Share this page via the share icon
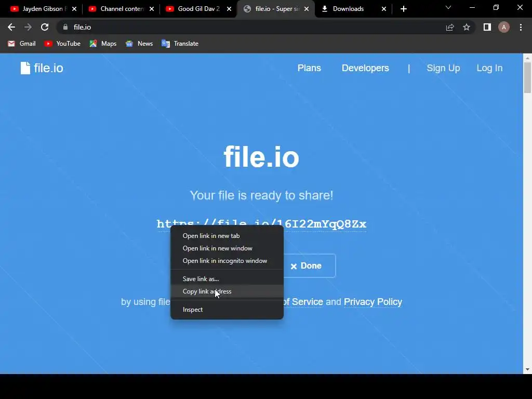This screenshot has height=399, width=532. (450, 27)
